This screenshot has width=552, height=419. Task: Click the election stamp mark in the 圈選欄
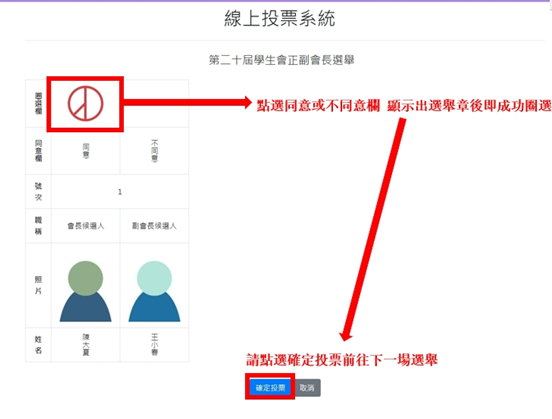coord(85,104)
